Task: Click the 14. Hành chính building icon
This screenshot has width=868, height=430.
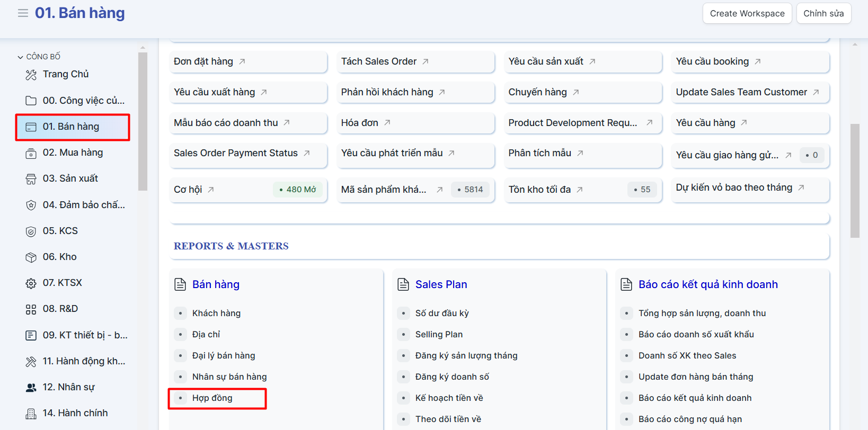Action: [x=31, y=414]
